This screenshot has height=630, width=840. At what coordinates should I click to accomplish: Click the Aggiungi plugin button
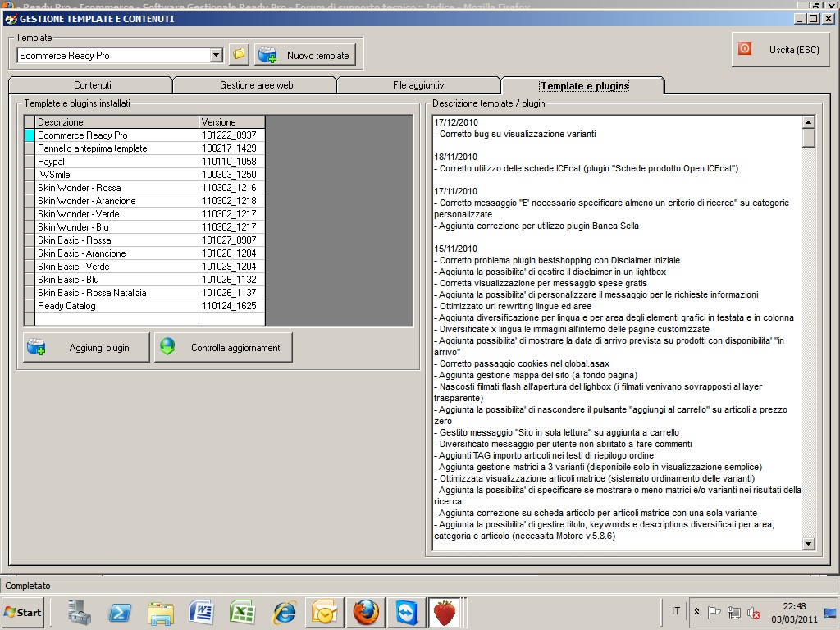86,348
